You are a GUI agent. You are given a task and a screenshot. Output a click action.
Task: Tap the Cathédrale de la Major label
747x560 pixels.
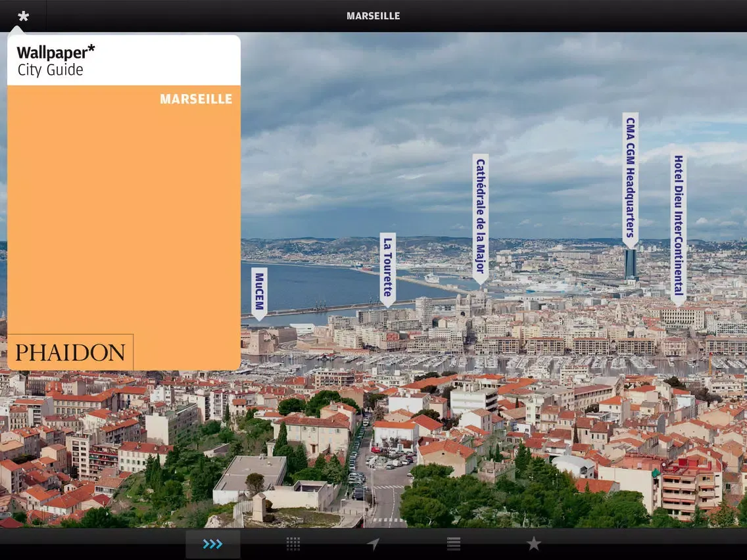pos(481,220)
